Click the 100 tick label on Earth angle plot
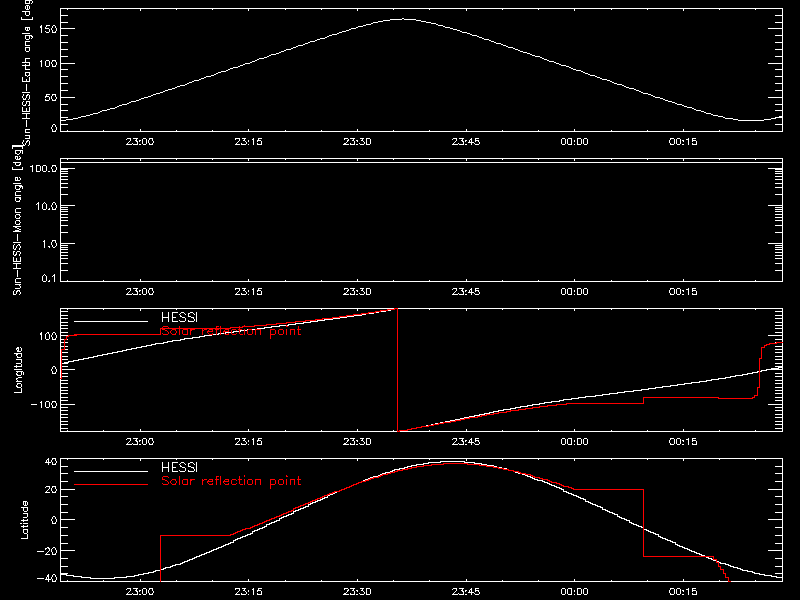The width and height of the screenshot is (800, 600). [48, 64]
